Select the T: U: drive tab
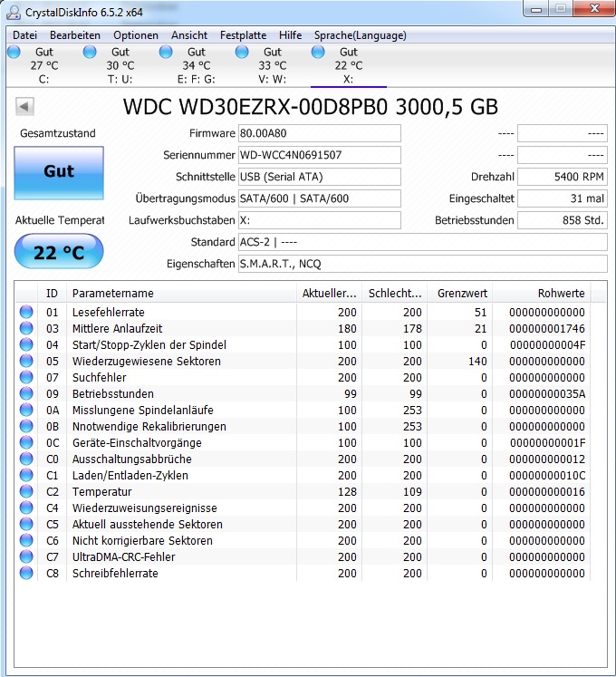 coord(120,65)
